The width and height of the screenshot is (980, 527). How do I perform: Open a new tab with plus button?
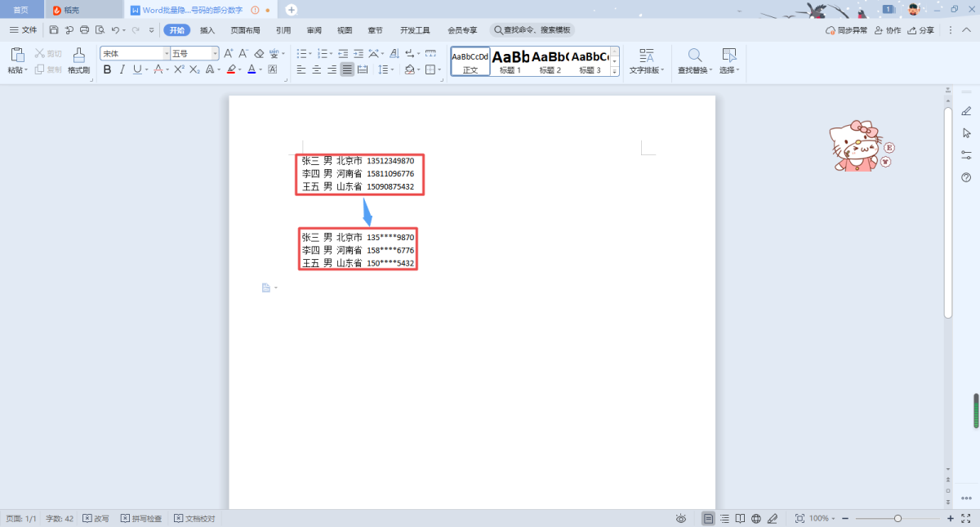click(x=292, y=10)
